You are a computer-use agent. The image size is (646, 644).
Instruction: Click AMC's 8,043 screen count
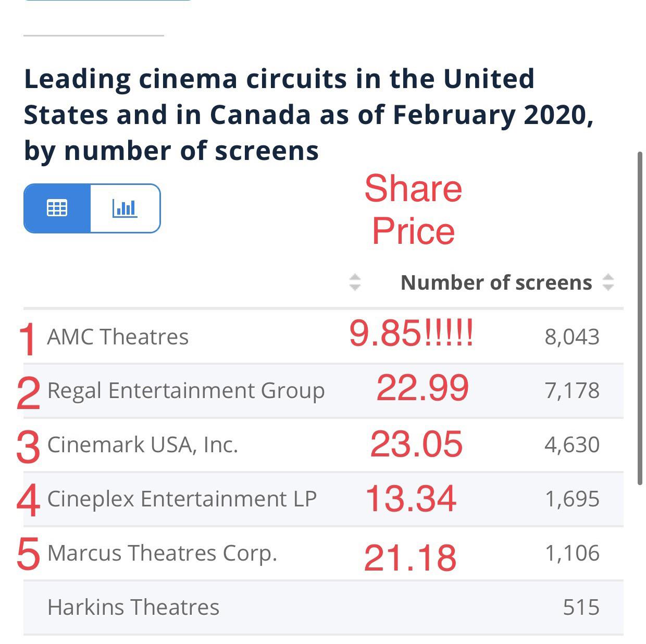tap(572, 337)
